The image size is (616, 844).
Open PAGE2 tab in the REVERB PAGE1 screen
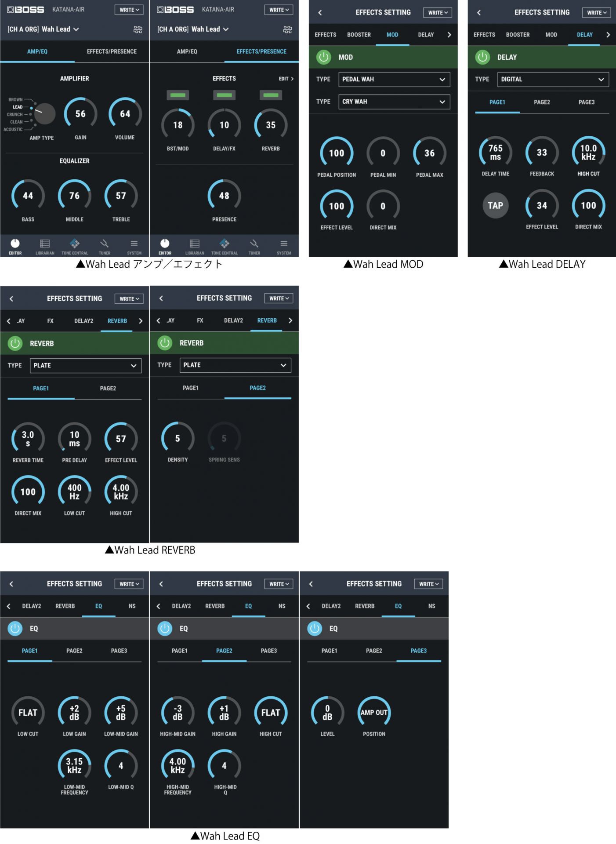tap(108, 389)
